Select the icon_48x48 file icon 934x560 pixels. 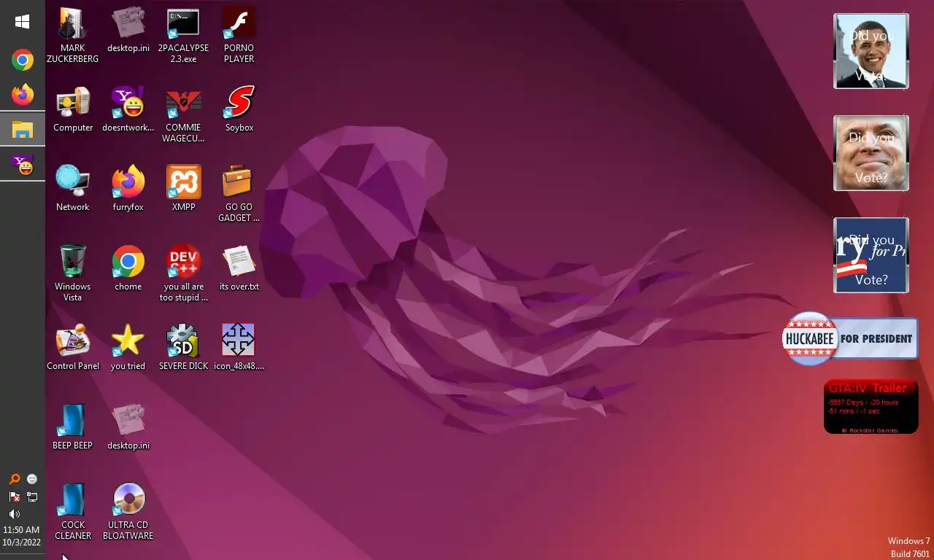[x=239, y=348]
